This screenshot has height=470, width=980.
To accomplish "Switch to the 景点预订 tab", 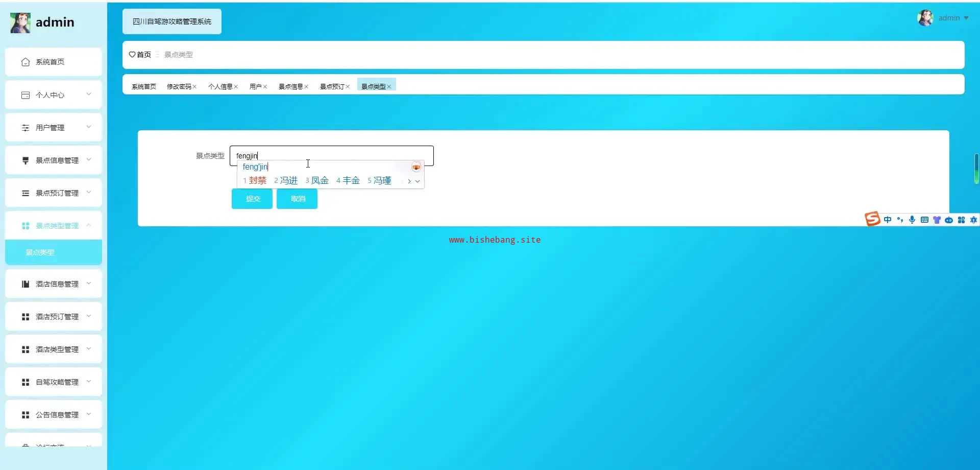I will (332, 87).
